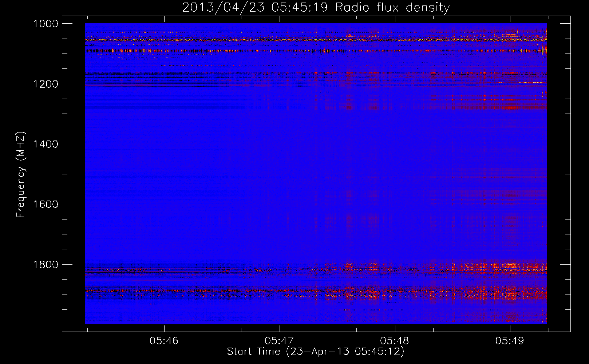Click the 1600 frequency tick label
This screenshot has height=364, width=589.
point(46,204)
